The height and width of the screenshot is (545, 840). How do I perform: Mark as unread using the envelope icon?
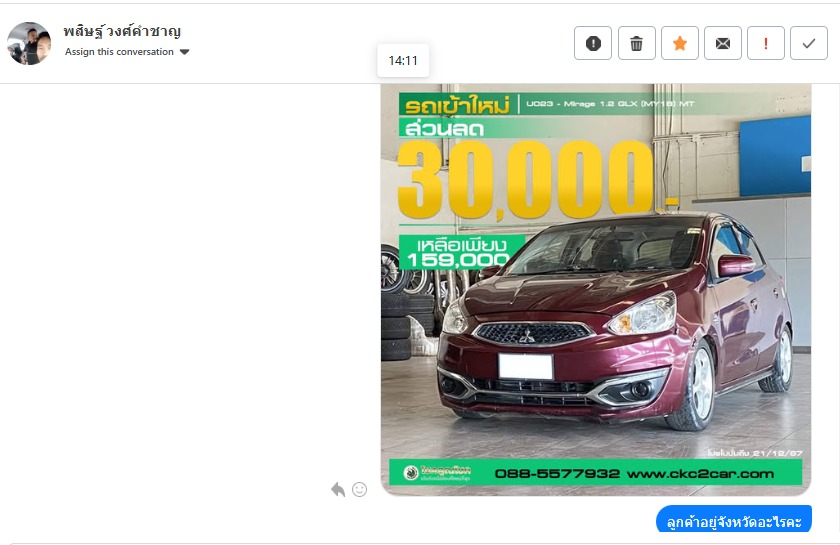[x=723, y=43]
